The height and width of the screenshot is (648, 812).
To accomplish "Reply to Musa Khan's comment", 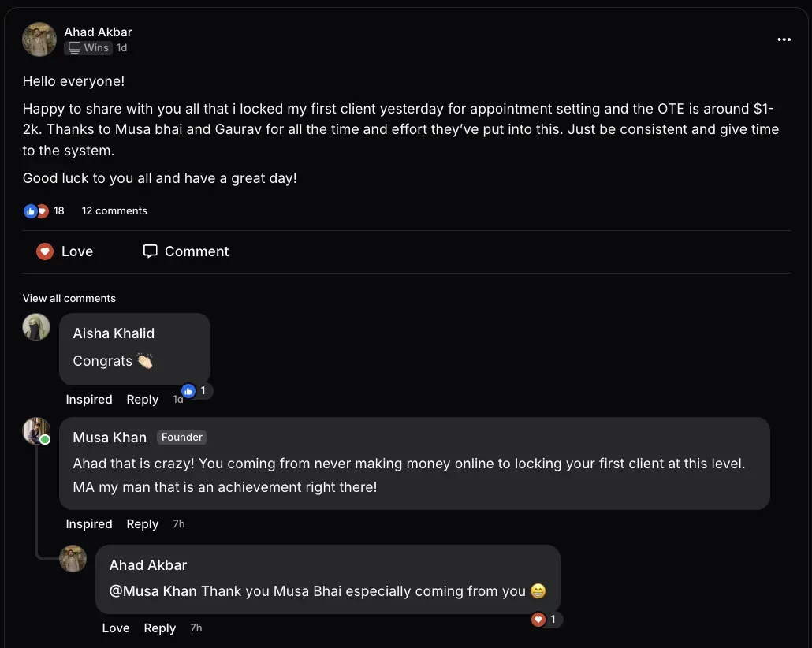I will (x=143, y=524).
